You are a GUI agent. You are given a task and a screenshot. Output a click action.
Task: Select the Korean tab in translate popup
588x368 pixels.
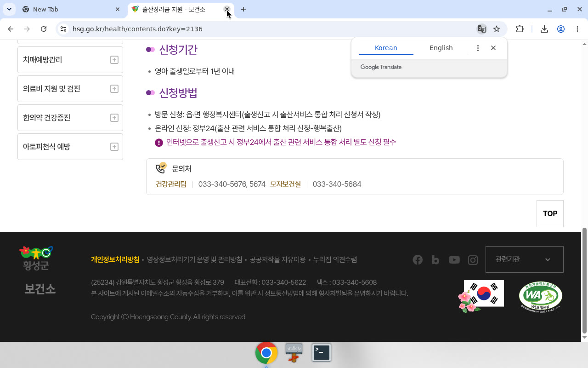tap(386, 48)
